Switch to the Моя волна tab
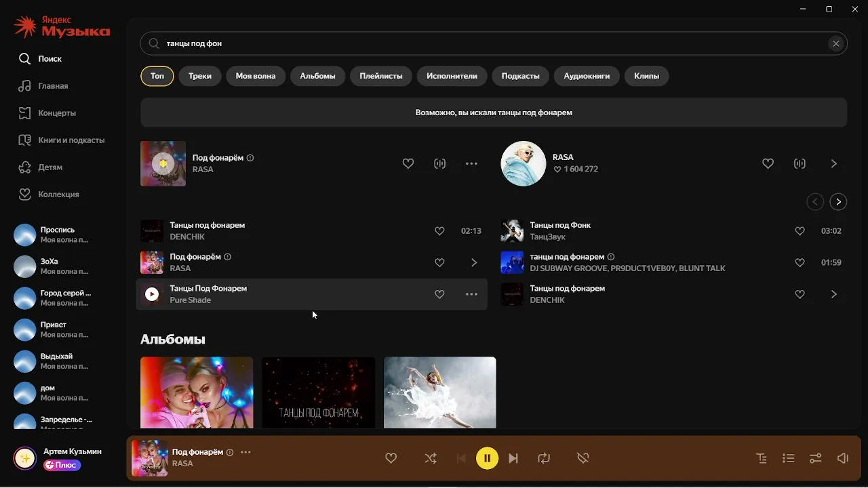 coord(256,76)
